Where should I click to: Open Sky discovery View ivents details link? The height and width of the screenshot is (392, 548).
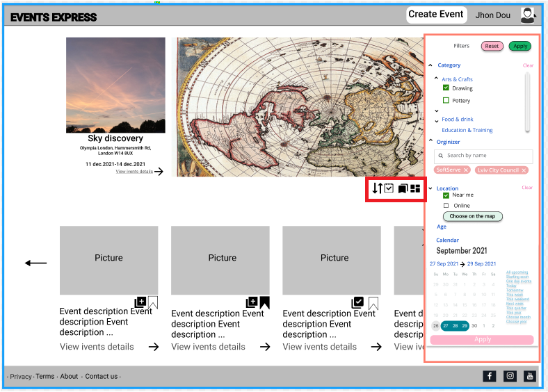point(134,172)
